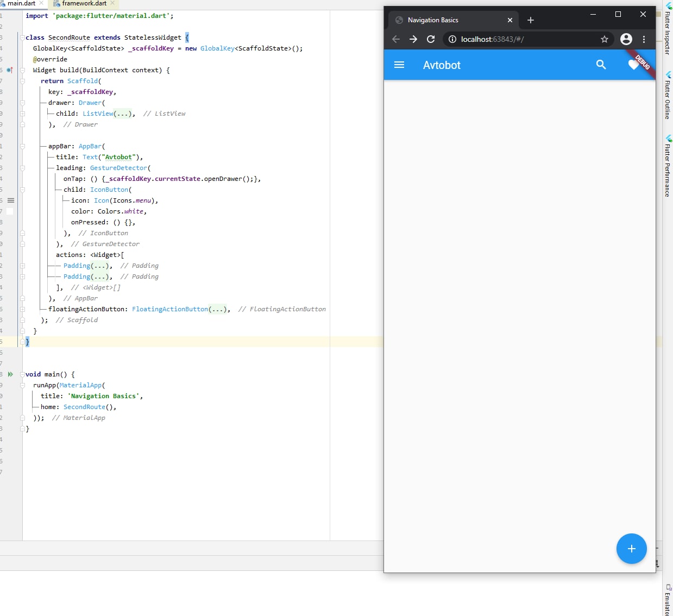Click the run gutter icon next to main()
Viewport: 673px width, 616px height.
click(10, 374)
